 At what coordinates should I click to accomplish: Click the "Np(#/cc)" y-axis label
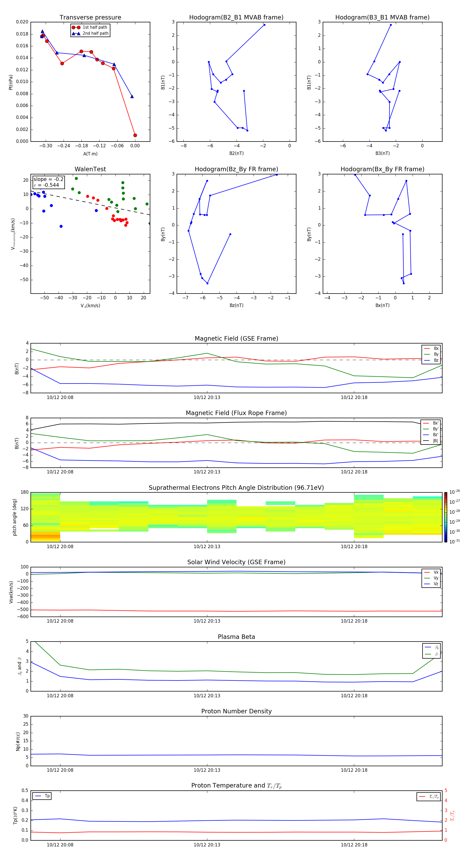(18, 741)
